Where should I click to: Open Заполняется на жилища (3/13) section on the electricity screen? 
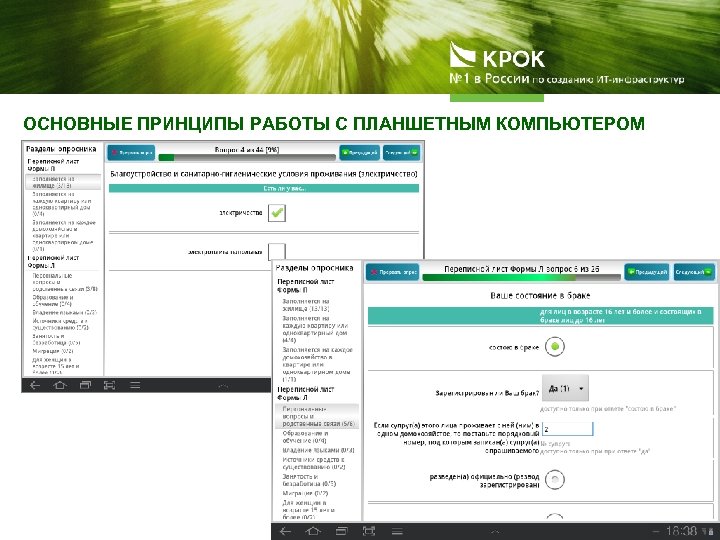click(x=63, y=182)
